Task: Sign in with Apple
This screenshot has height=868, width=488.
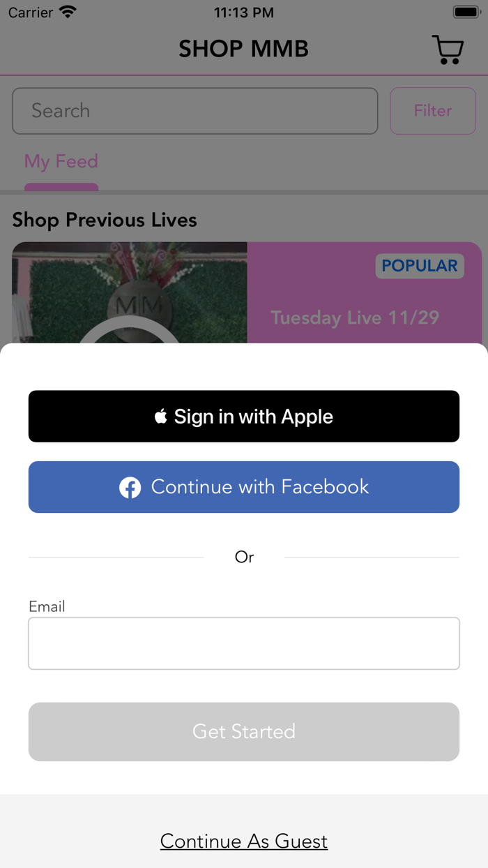Action: 244,417
